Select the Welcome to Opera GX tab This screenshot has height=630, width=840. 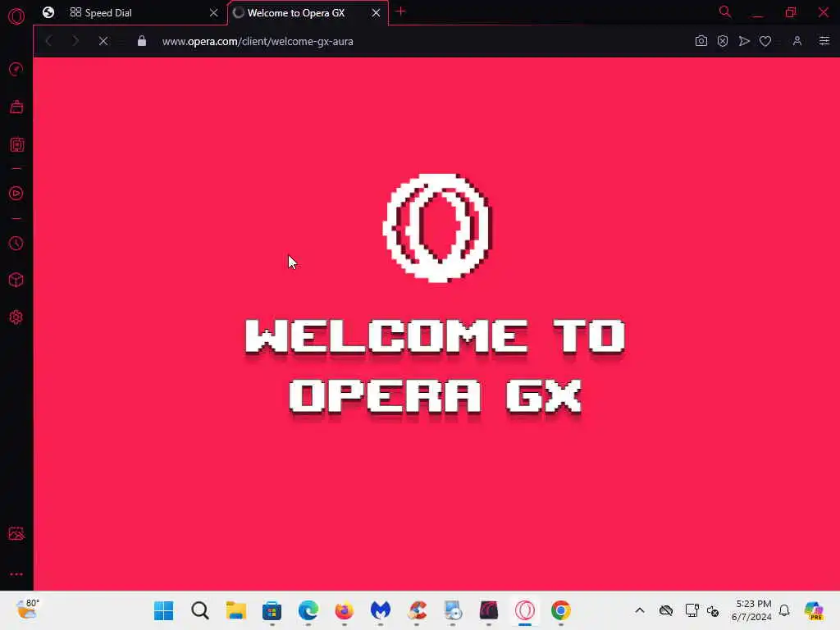pos(307,13)
